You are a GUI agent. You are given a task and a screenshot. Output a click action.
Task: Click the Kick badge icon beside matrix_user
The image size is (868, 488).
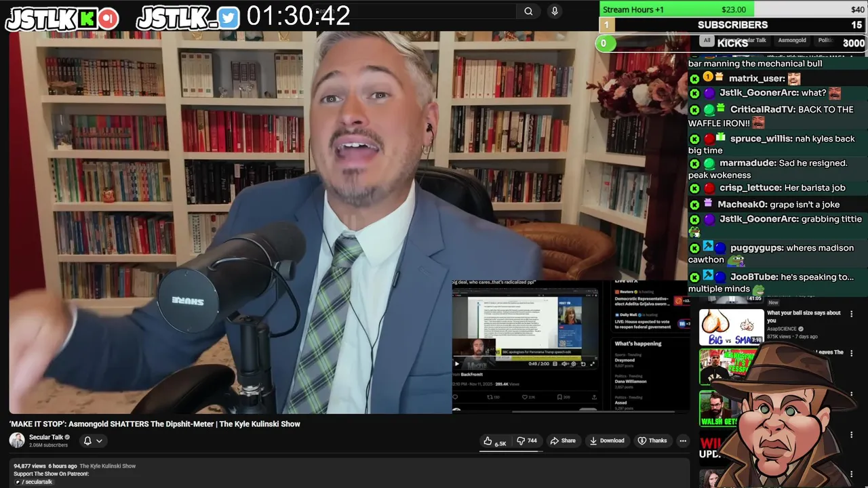[x=694, y=79]
